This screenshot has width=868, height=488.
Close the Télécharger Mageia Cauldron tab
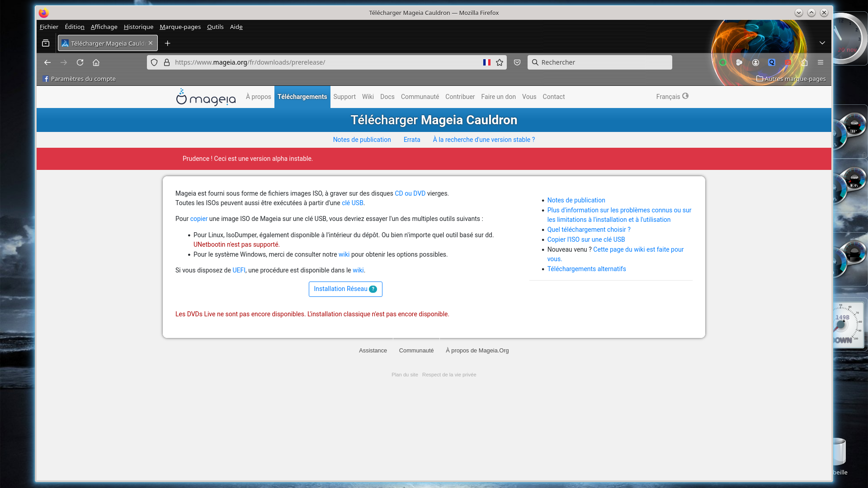(x=151, y=43)
